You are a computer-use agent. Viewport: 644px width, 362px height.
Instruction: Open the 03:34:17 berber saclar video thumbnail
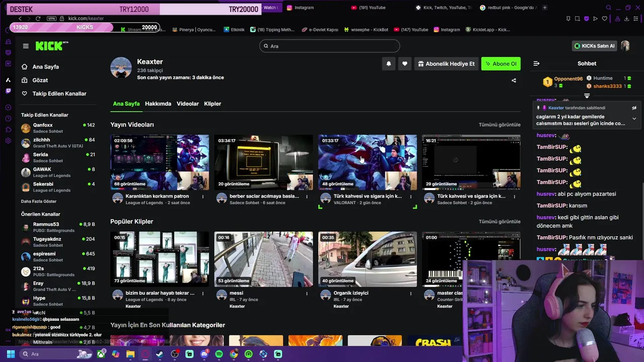264,162
